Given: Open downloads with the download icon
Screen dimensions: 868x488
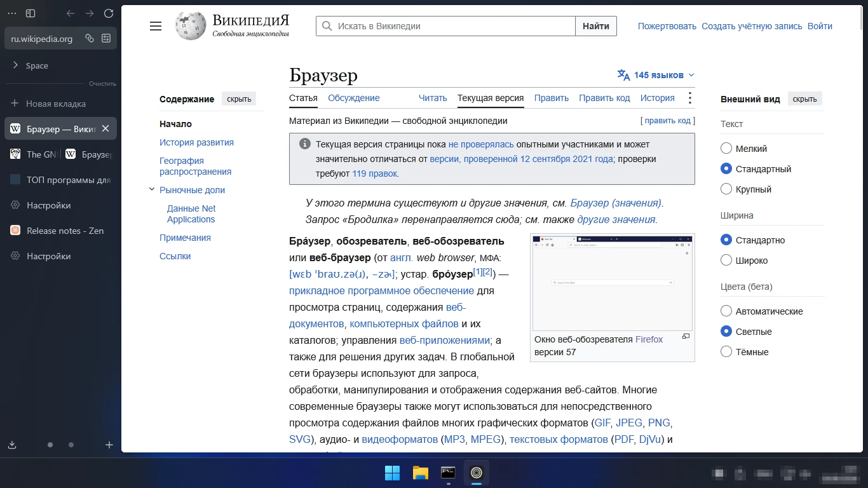Looking at the screenshot, I should point(12,445).
